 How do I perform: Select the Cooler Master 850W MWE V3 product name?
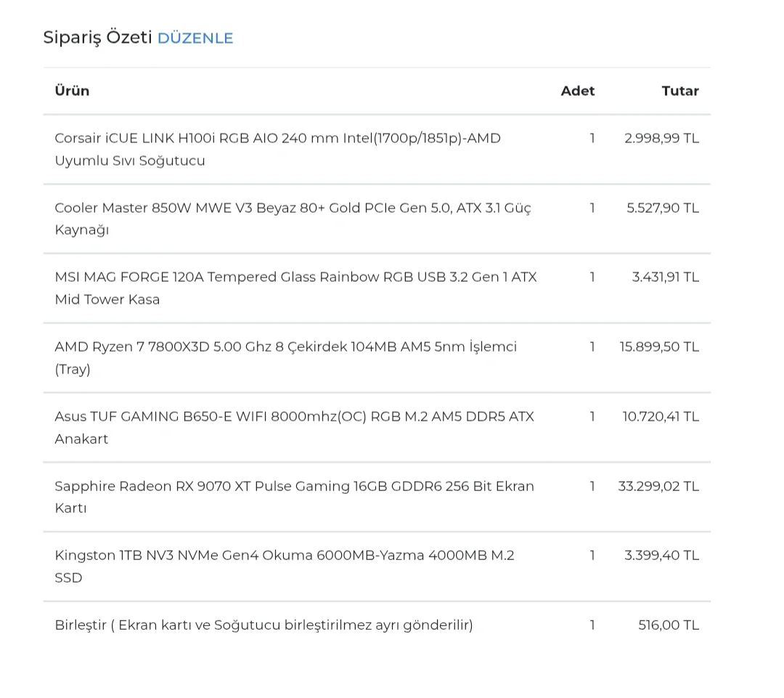pos(293,219)
